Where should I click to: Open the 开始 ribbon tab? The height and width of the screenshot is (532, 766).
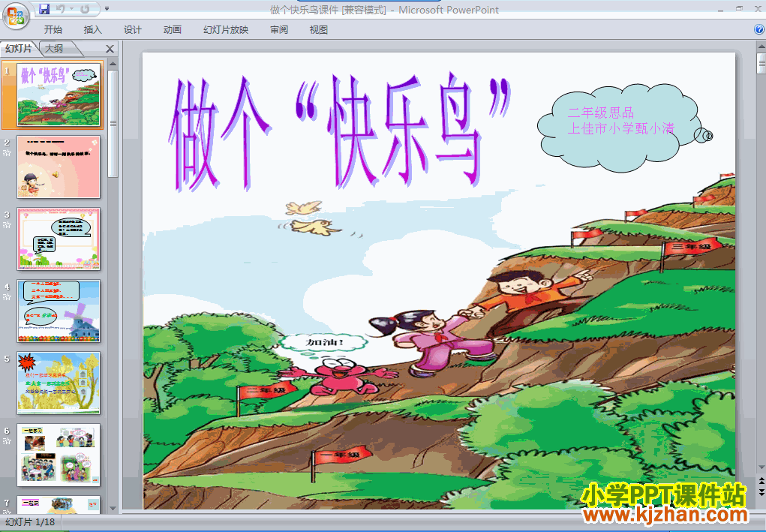click(x=53, y=30)
